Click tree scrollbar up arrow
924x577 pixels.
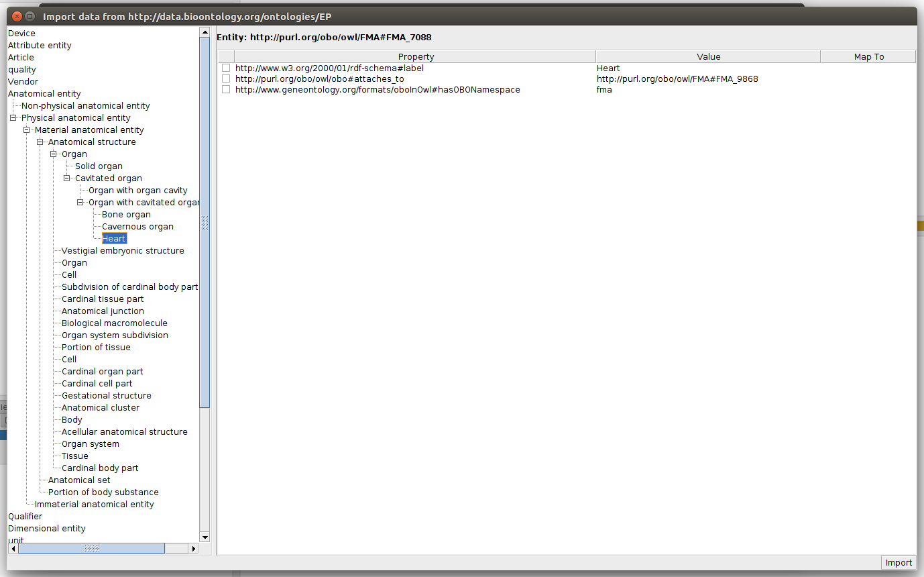coord(205,33)
